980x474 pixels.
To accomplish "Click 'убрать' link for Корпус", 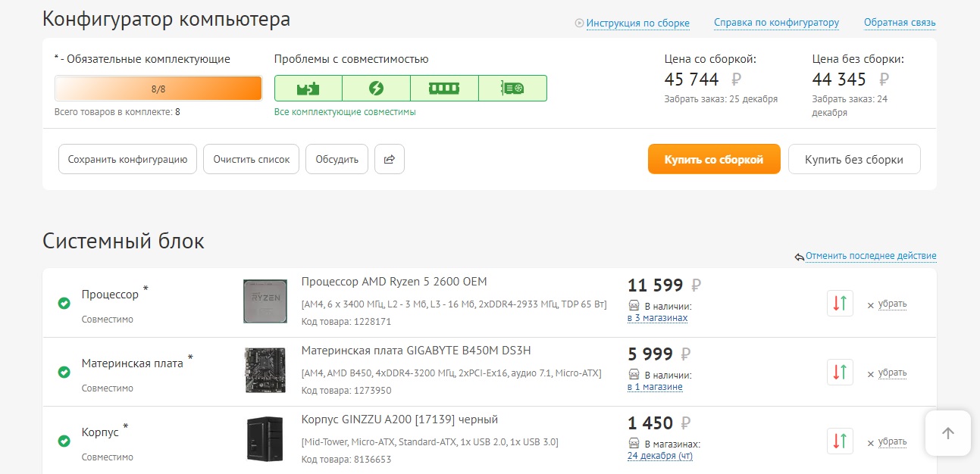I will click(x=892, y=441).
